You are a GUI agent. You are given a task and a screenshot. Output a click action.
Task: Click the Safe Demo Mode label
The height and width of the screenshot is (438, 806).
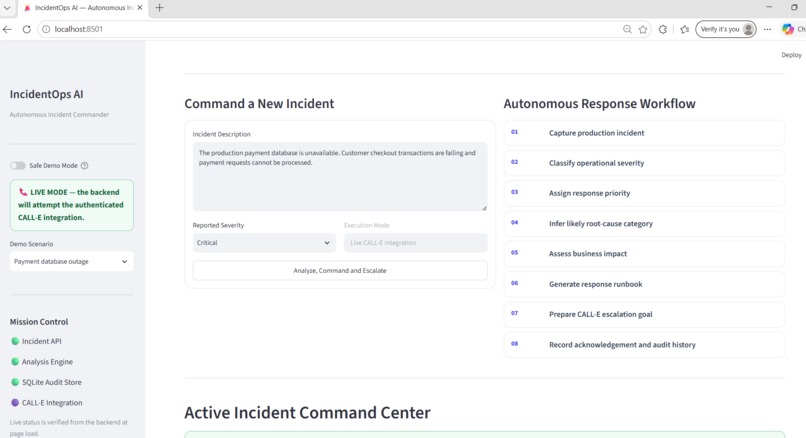coord(53,166)
